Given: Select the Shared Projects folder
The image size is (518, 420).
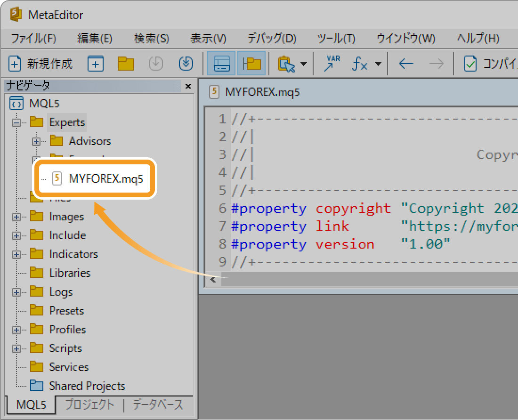Looking at the screenshot, I should [87, 386].
